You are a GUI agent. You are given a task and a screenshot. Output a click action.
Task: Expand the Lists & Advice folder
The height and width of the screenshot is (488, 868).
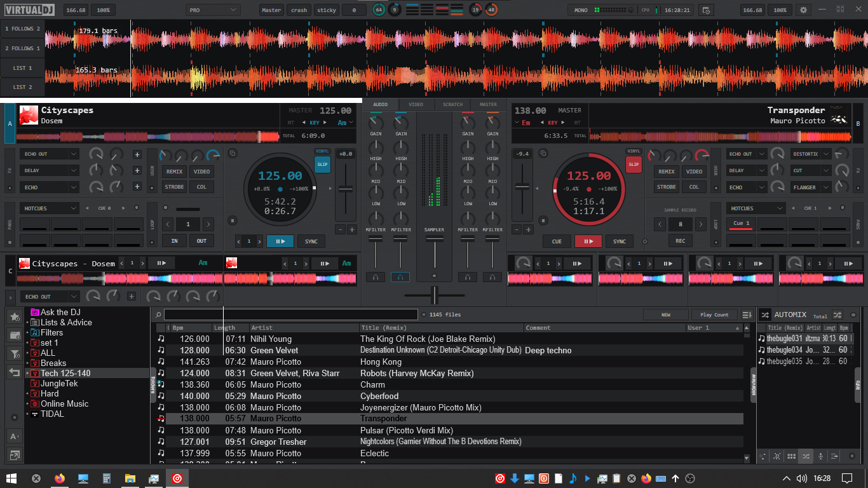click(27, 323)
